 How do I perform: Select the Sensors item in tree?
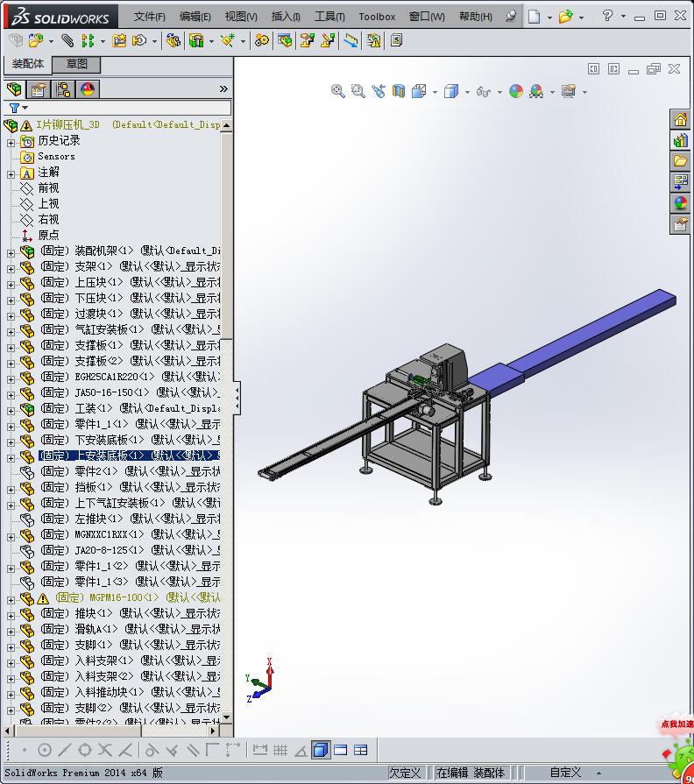coord(56,157)
